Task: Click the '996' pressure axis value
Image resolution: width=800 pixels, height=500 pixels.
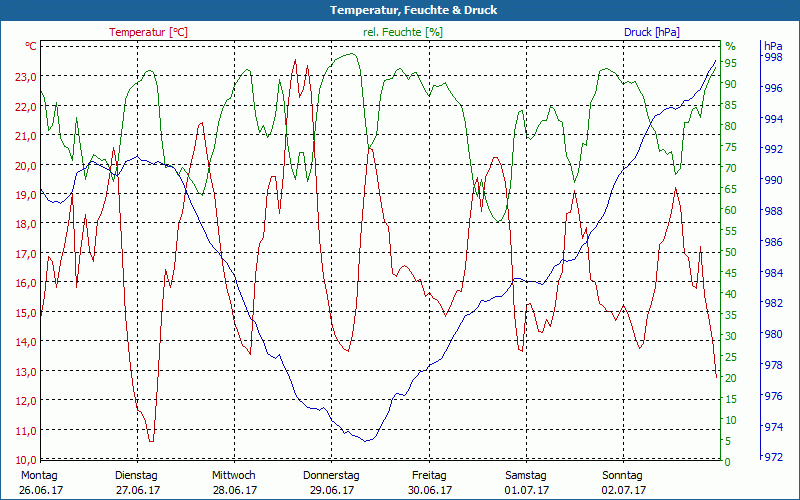Action: (773, 88)
